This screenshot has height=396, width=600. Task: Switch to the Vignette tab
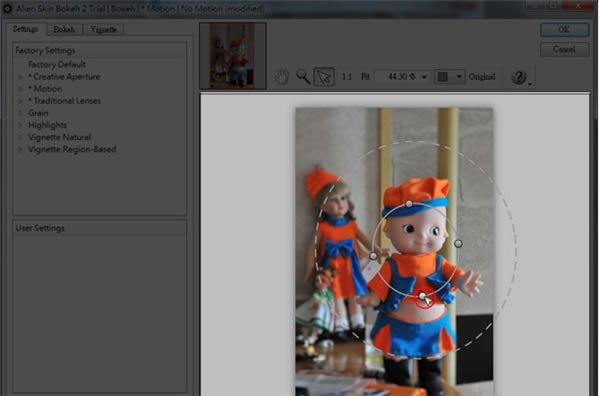pyautogui.click(x=103, y=29)
